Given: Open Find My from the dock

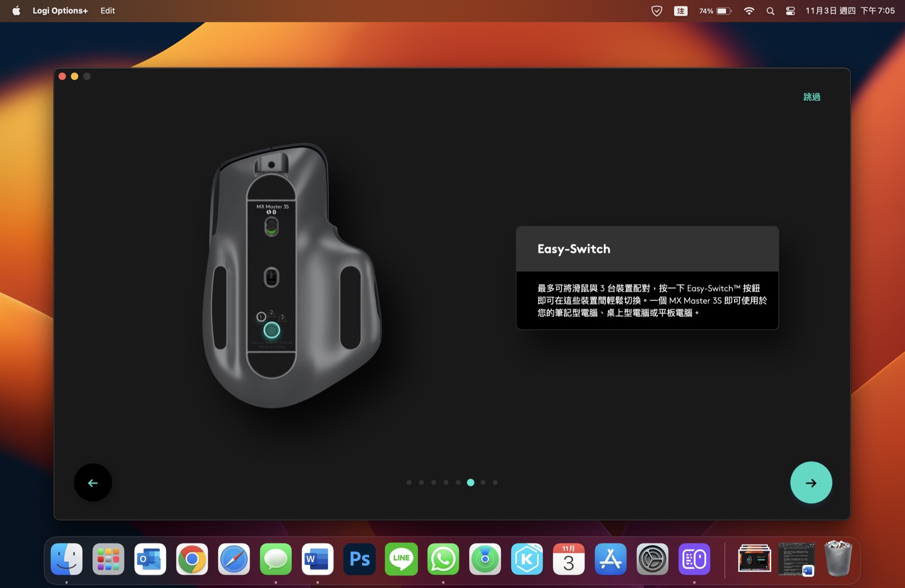Looking at the screenshot, I should (485, 559).
